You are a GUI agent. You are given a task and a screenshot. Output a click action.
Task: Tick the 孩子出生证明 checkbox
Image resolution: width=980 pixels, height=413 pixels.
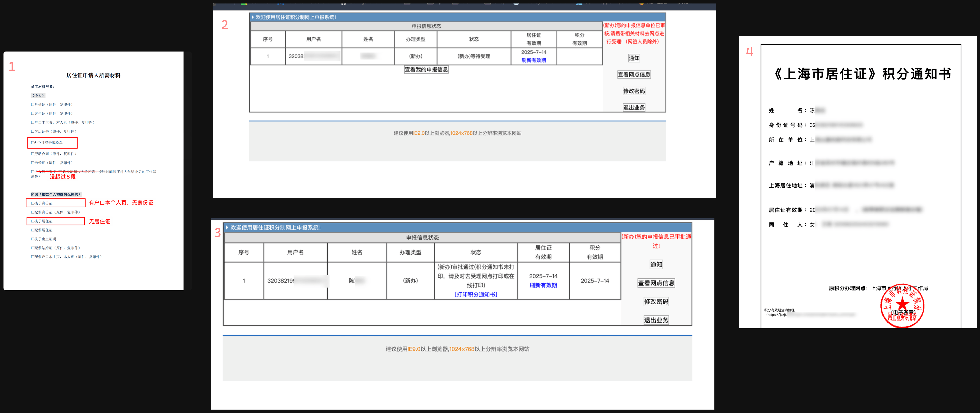point(33,239)
